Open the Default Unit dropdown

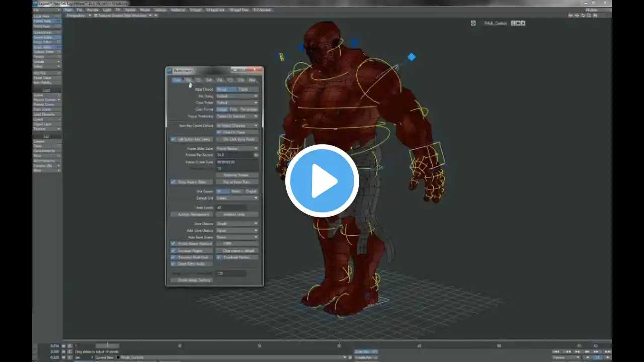pos(237,198)
